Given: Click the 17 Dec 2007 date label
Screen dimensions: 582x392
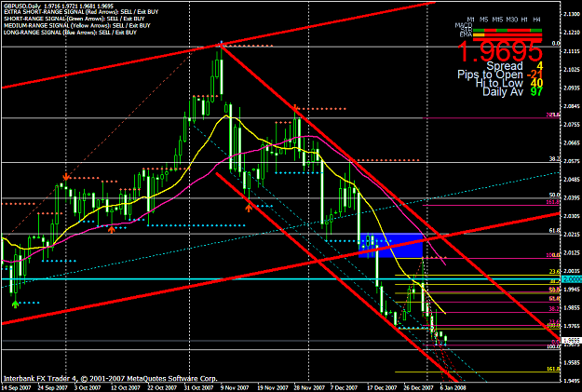Looking at the screenshot, I should click(382, 388).
